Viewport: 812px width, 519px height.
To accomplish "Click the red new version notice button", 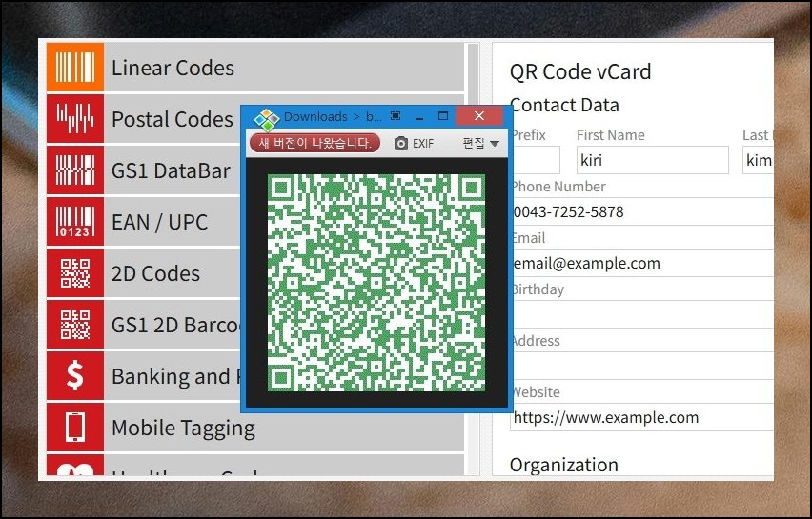I will (x=315, y=143).
